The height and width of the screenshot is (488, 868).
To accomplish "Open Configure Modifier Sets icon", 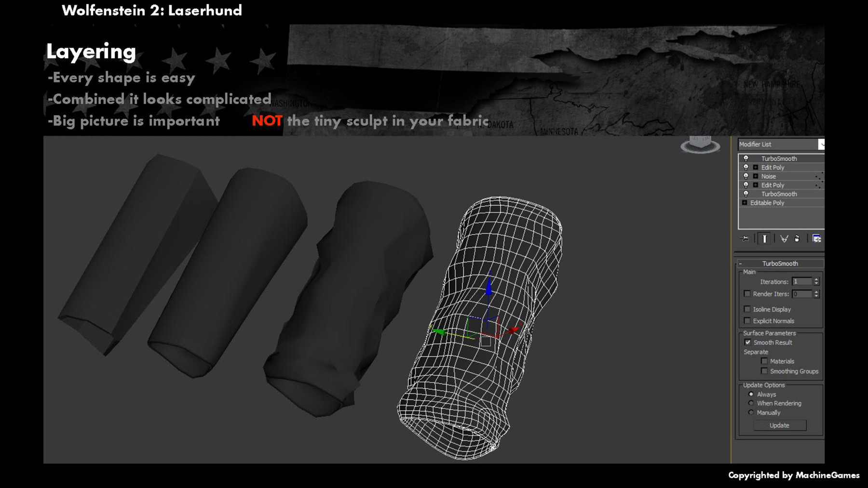I will tap(816, 238).
